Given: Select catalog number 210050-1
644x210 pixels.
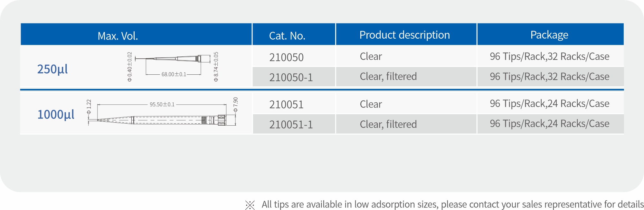Looking at the screenshot, I should point(291,77).
